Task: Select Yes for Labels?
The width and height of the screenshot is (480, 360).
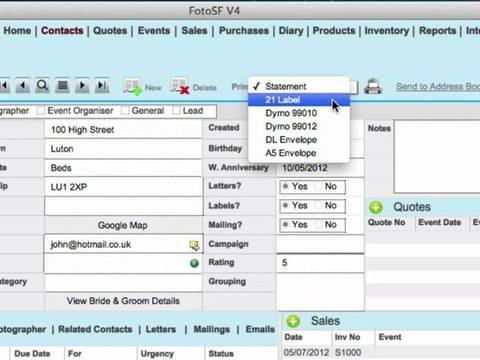Action: coord(285,205)
